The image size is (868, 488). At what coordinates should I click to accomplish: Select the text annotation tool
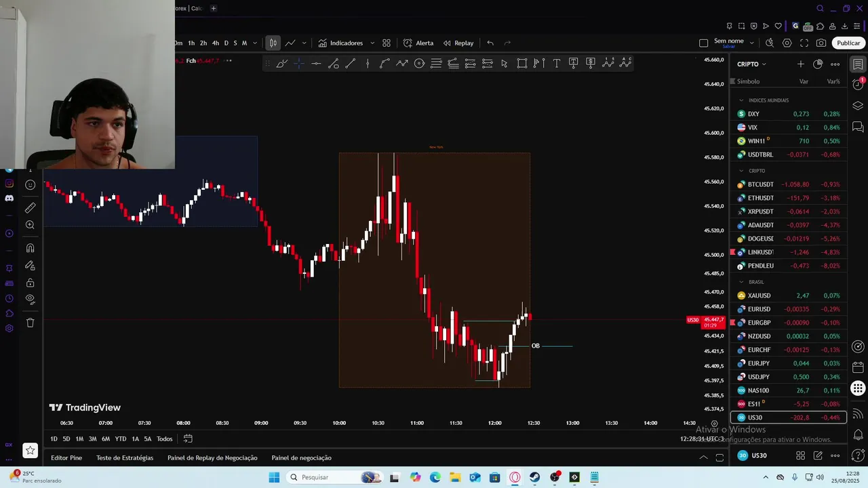556,63
